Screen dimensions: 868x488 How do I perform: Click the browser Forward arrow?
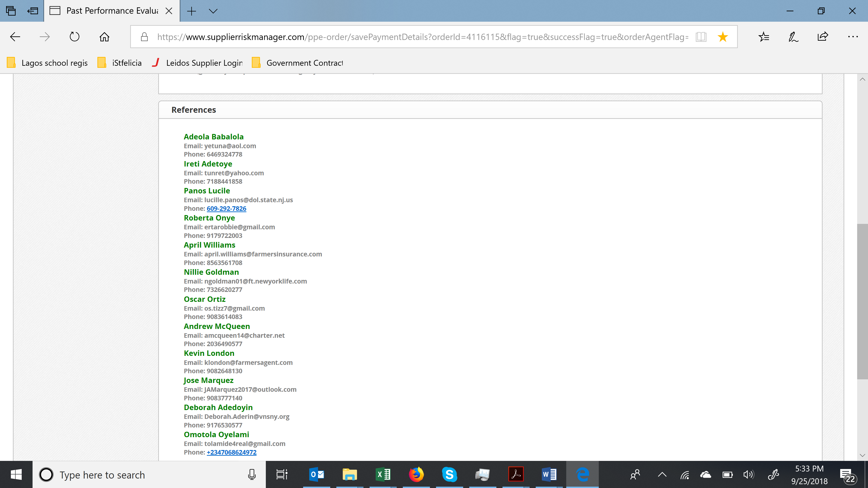(x=45, y=37)
